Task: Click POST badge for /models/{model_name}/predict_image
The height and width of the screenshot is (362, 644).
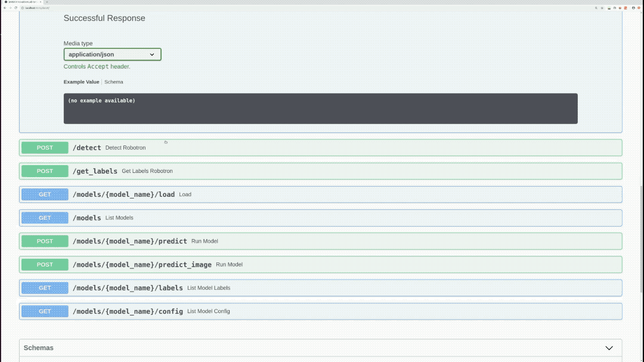Action: click(x=45, y=265)
